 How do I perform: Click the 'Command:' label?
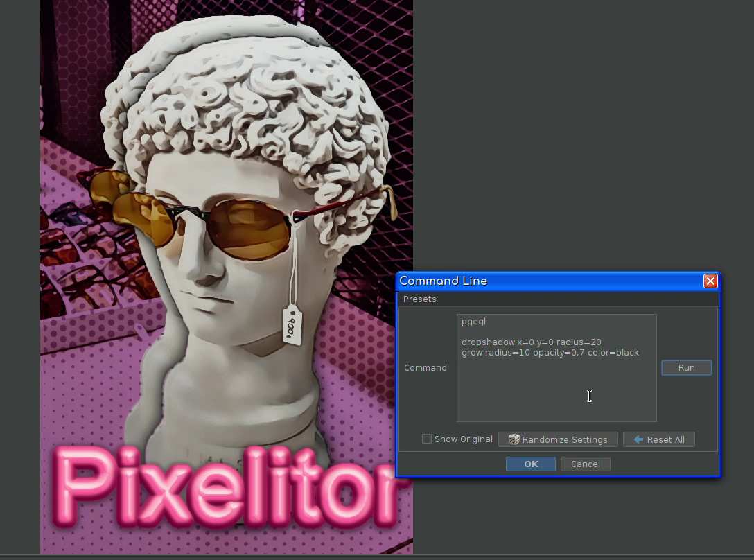pyautogui.click(x=426, y=367)
